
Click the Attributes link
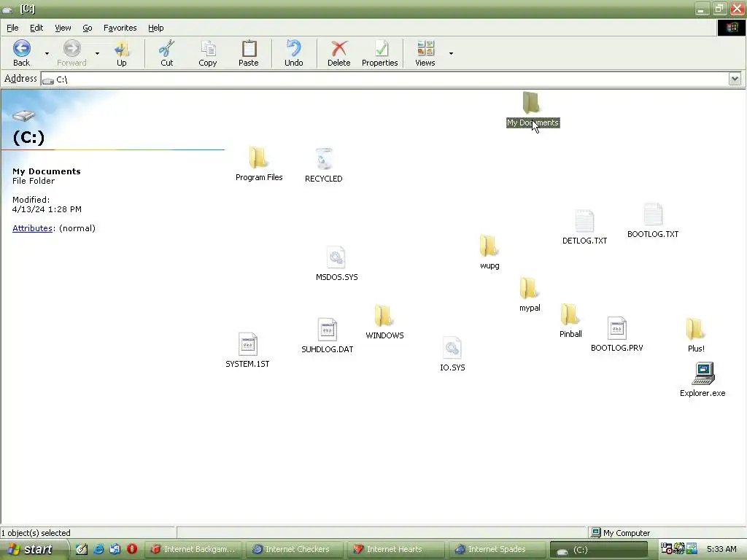click(x=32, y=228)
